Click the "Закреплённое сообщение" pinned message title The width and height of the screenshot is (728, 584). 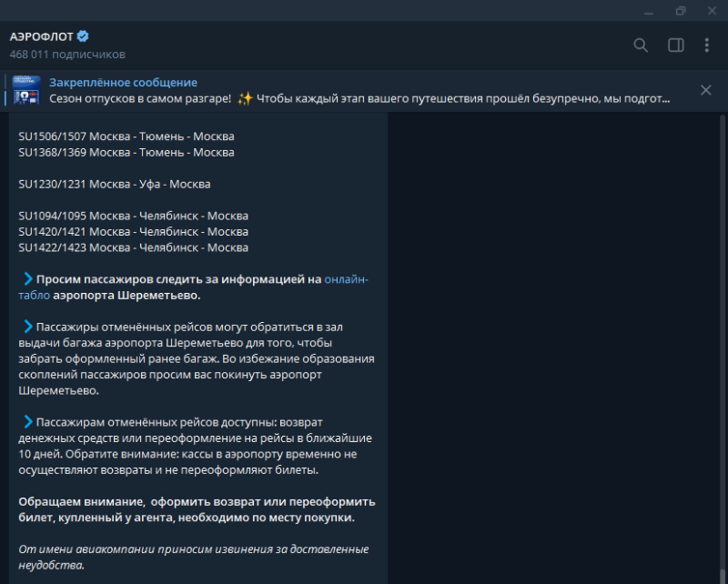(x=123, y=82)
